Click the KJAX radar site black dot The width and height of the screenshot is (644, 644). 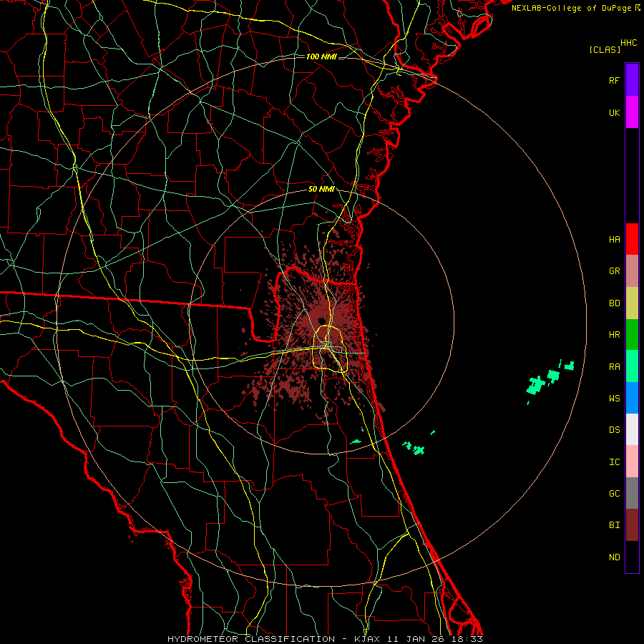point(321,321)
